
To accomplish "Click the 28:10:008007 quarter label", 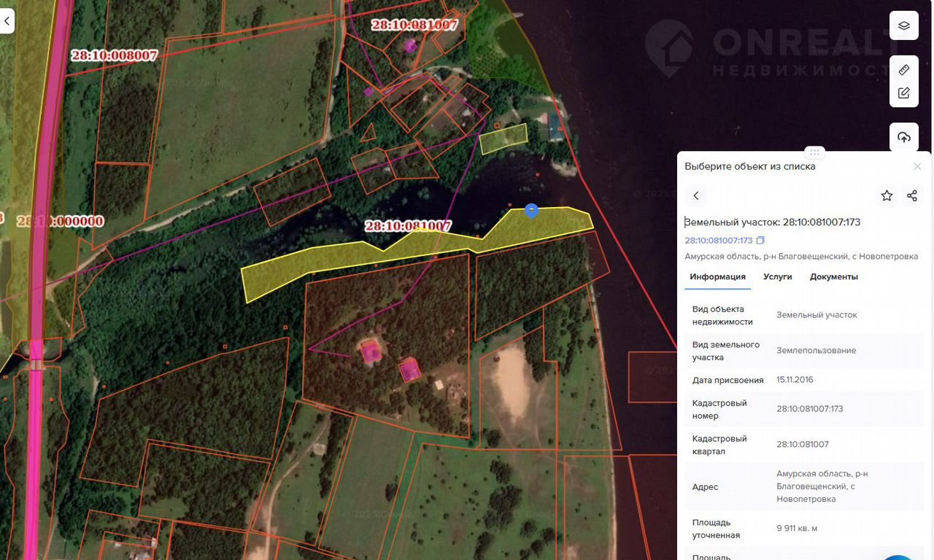I will point(114,55).
